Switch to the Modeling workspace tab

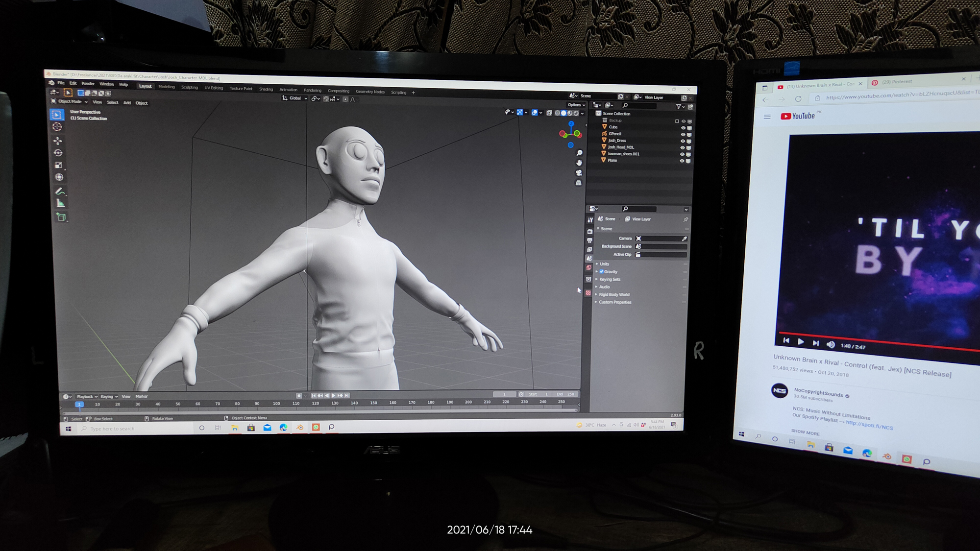(x=167, y=87)
